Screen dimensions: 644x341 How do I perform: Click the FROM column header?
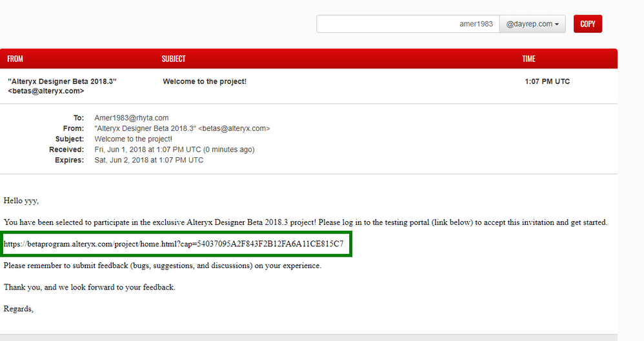[x=15, y=59]
